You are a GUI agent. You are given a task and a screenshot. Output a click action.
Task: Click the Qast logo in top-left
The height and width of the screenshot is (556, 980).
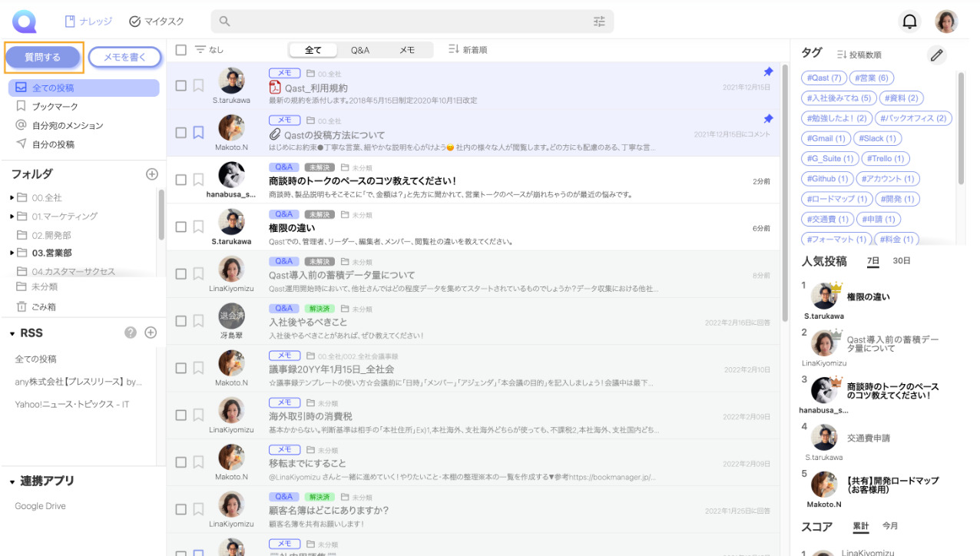pyautogui.click(x=25, y=22)
